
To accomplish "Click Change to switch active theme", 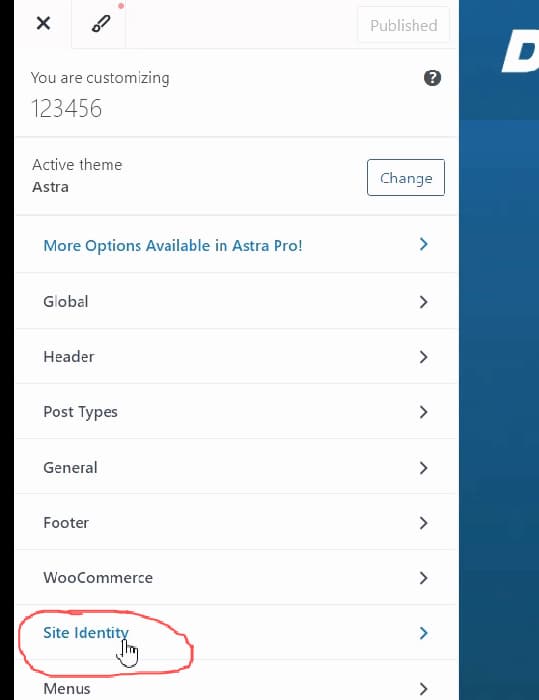I will pos(405,178).
